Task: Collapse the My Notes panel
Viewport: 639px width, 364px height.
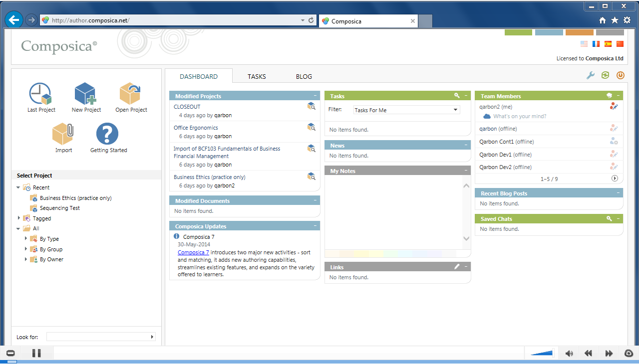Action: pos(466,171)
